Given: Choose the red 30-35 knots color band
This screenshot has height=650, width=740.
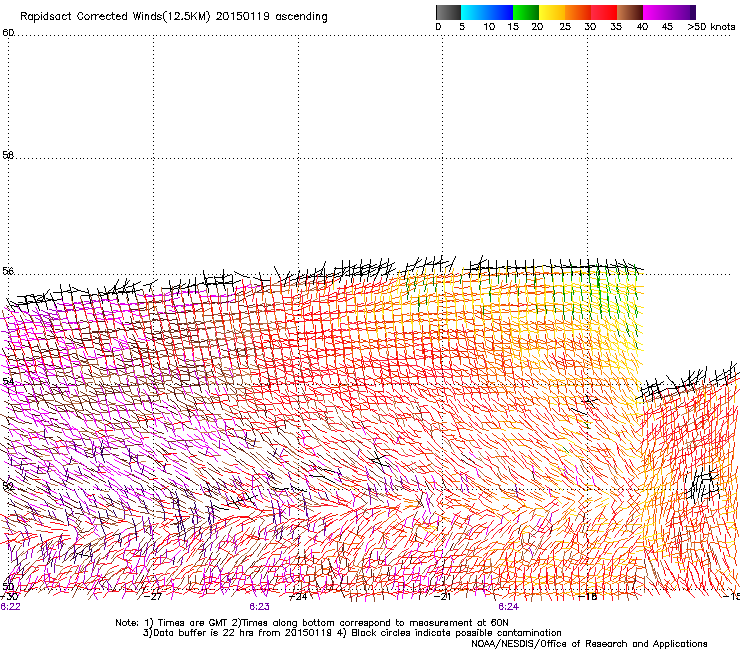Looking at the screenshot, I should pos(604,12).
